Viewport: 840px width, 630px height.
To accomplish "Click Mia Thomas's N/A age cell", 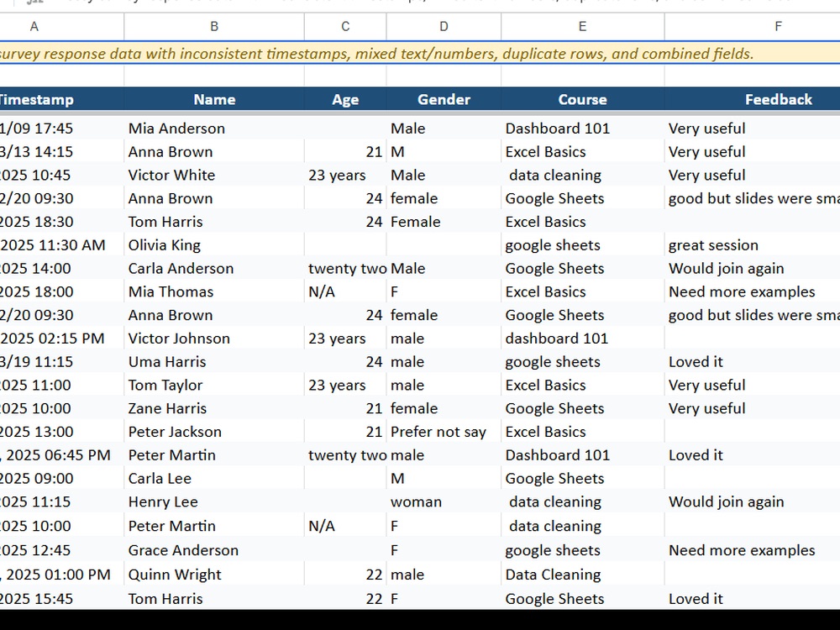I will click(345, 291).
